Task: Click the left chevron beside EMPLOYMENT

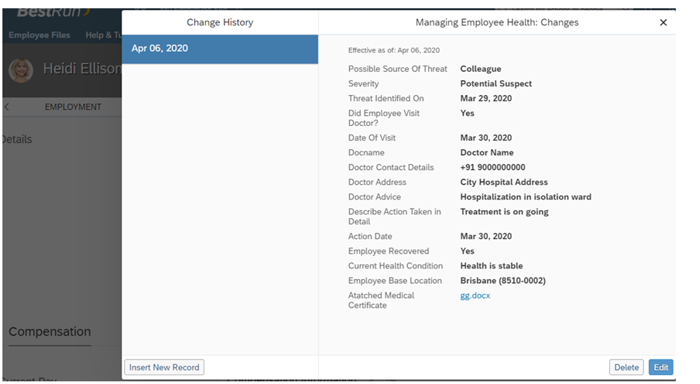Action: click(x=6, y=107)
